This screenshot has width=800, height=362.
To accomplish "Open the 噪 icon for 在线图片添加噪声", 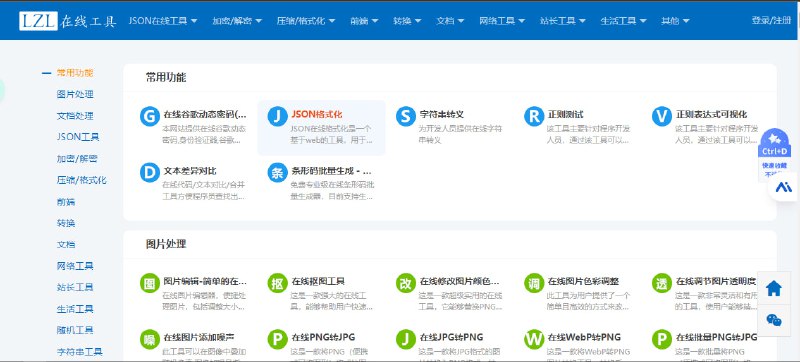I will 149,340.
